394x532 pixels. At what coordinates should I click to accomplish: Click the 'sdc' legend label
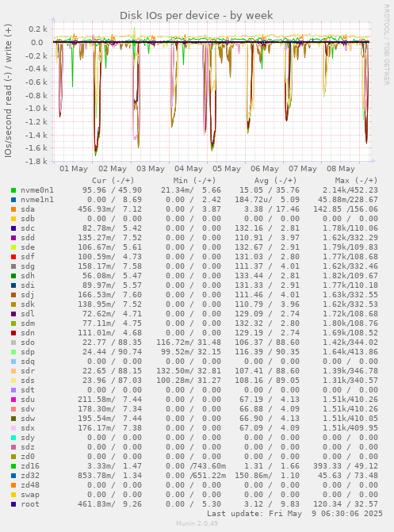28,228
